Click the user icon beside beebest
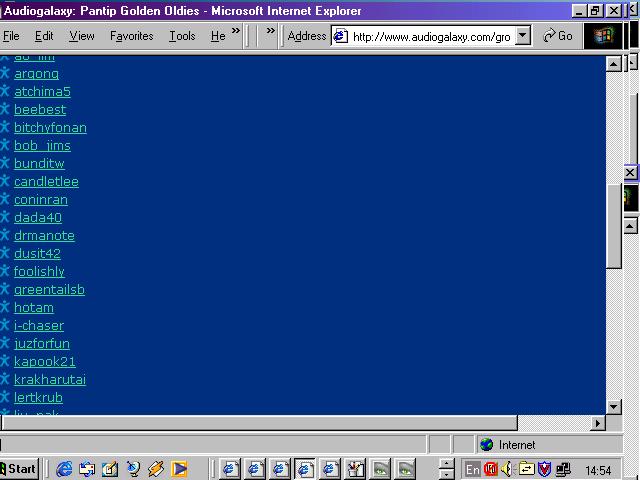Viewport: 640px width, 480px height. click(4, 109)
